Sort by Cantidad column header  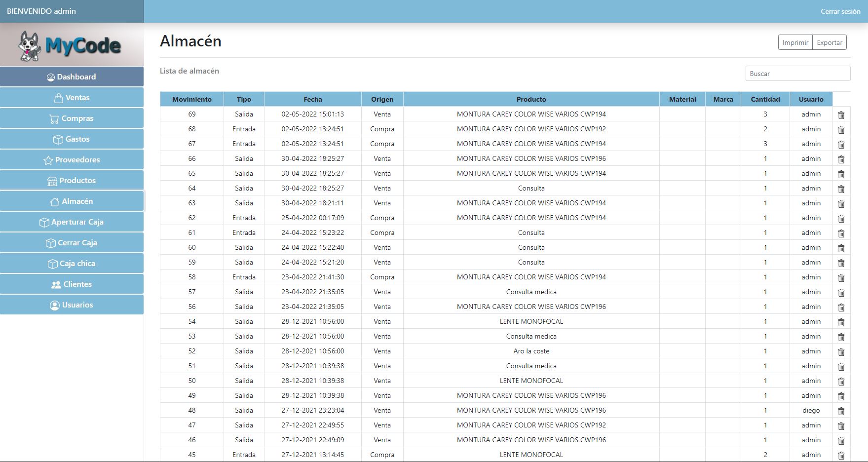tap(765, 99)
